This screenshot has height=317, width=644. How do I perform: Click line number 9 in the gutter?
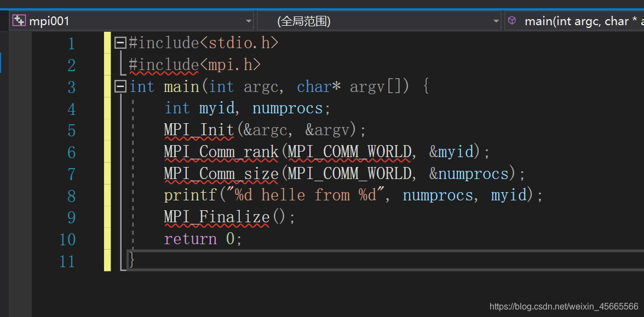(x=71, y=218)
